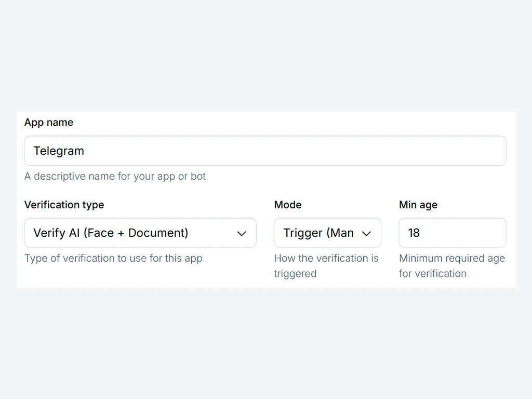
Task: Click the white form card background
Action: click(266, 192)
